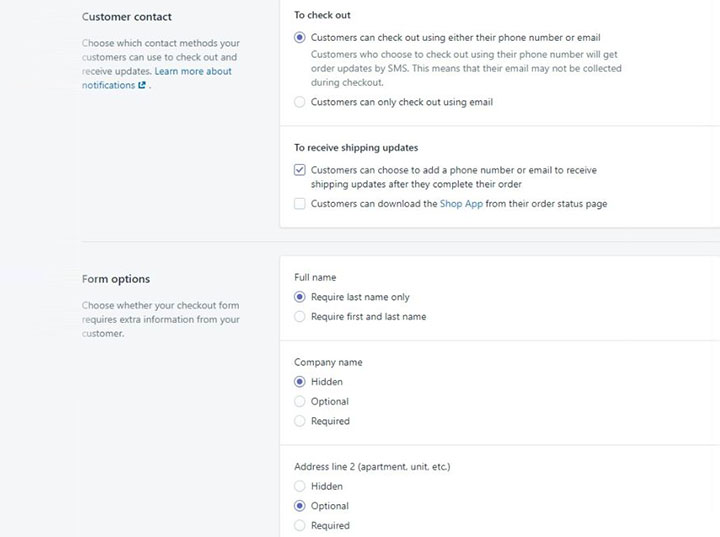Set Address line 2 to Required
Screen dimensions: 720x537
tap(299, 525)
